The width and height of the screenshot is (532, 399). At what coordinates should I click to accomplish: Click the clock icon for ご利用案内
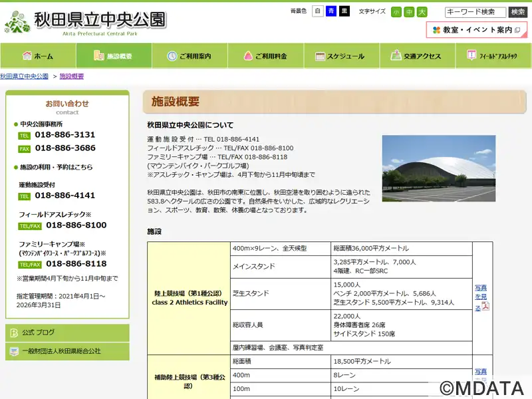tap(172, 56)
